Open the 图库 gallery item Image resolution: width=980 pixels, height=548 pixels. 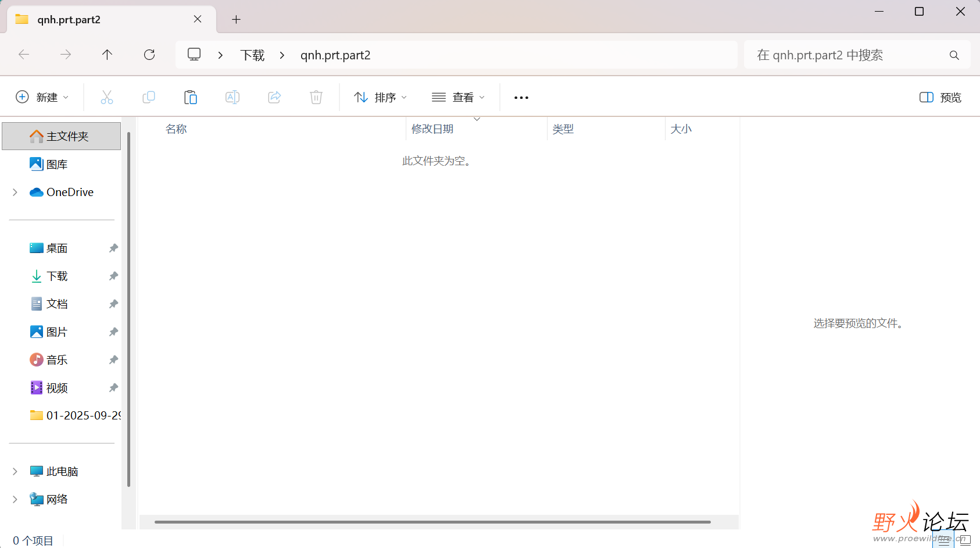point(57,163)
